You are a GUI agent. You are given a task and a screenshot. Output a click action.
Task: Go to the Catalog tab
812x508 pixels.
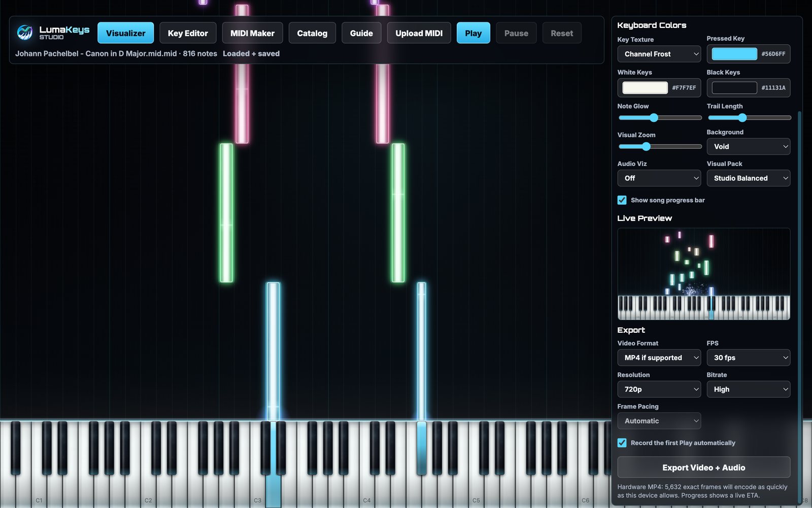click(312, 33)
